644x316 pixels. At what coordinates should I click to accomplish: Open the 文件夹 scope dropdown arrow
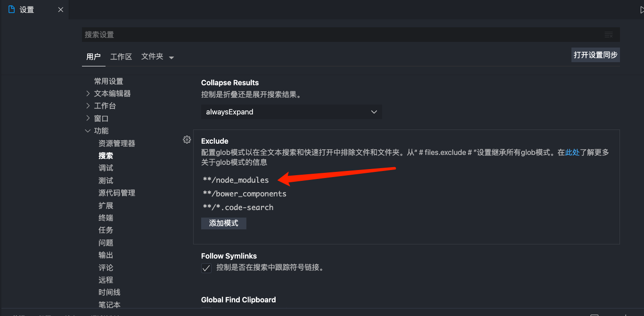(x=171, y=57)
